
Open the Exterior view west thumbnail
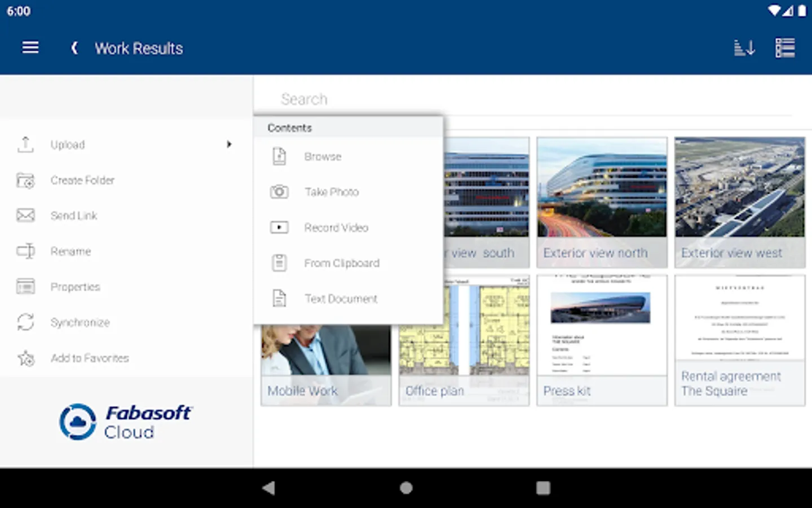pyautogui.click(x=740, y=202)
